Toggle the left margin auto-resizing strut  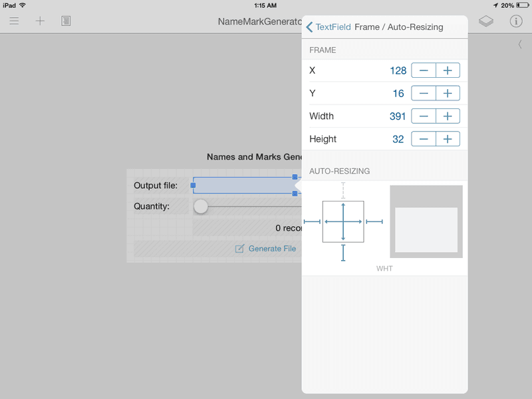[312, 221]
